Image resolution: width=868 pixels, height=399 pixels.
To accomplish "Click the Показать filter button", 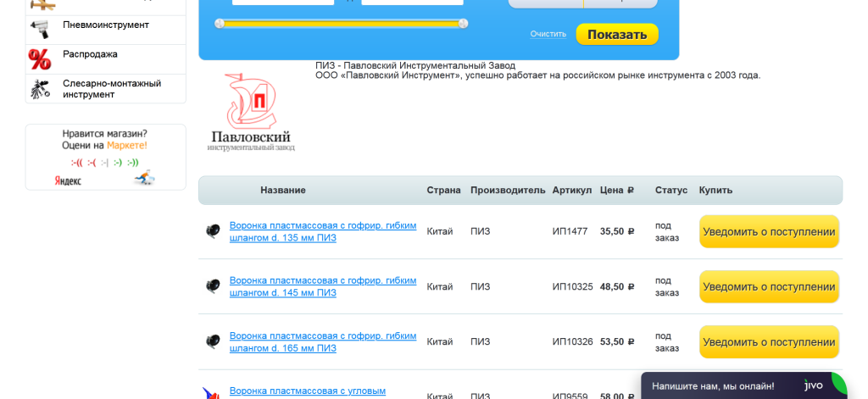I will pyautogui.click(x=616, y=35).
